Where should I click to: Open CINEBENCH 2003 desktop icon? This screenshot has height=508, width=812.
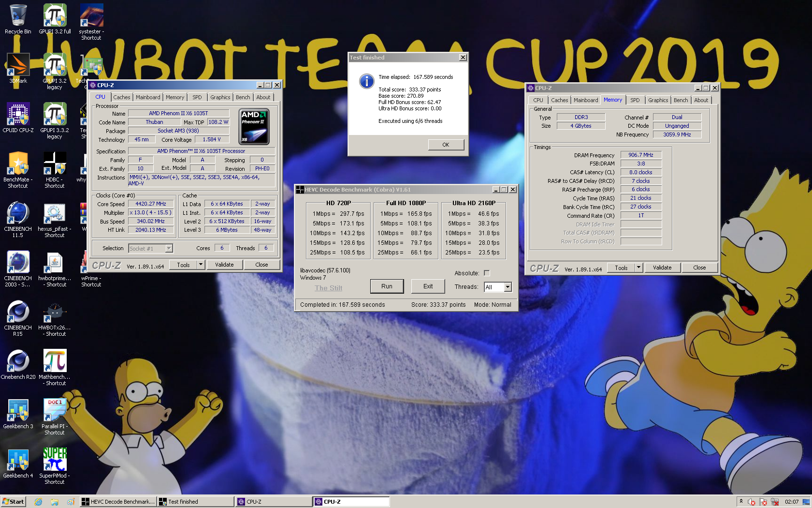click(x=18, y=269)
